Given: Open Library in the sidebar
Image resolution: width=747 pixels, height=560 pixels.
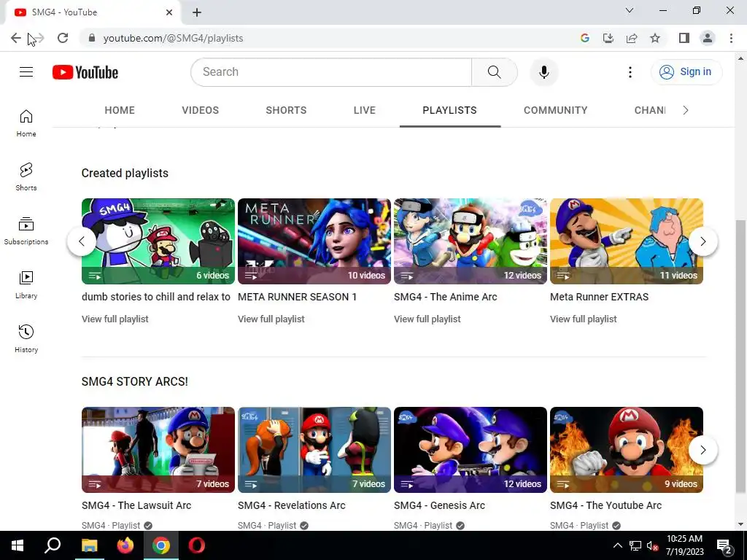Looking at the screenshot, I should pos(26,285).
